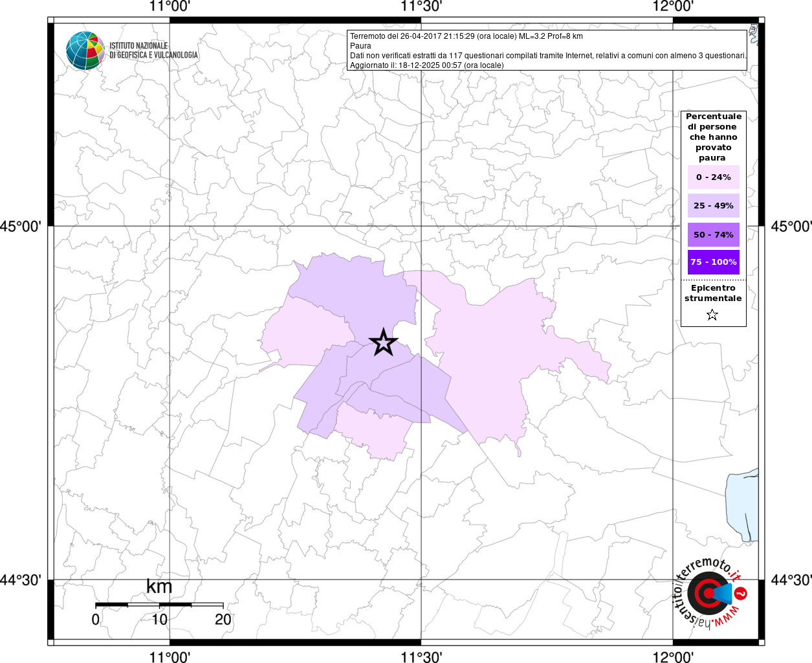Click the 'Paura' title text

[360, 46]
